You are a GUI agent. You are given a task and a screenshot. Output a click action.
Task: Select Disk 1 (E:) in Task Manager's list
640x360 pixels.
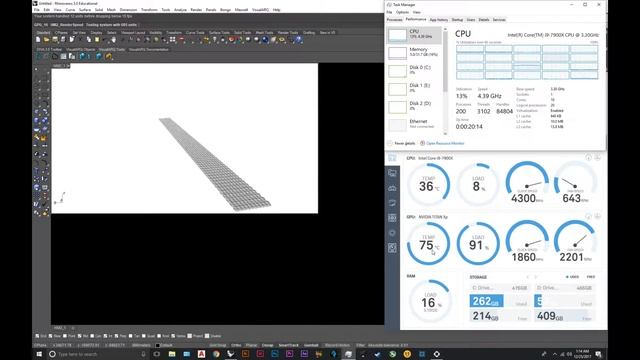pyautogui.click(x=414, y=88)
